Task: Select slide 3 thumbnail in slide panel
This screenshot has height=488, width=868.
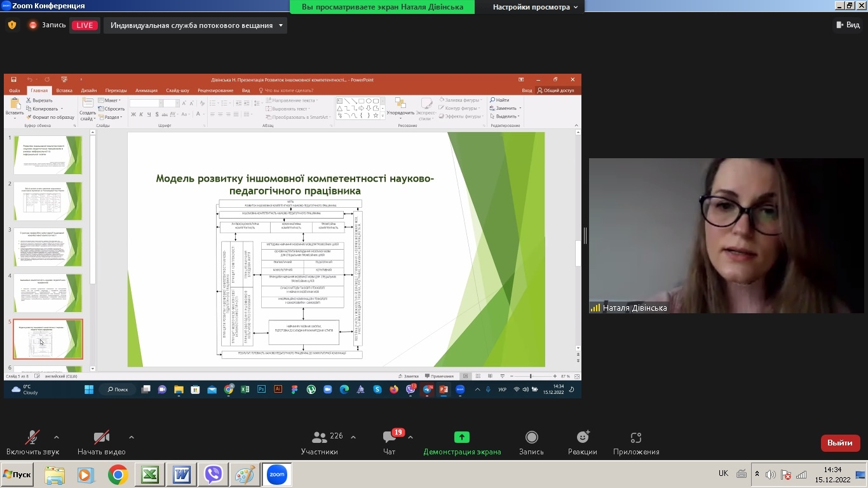Action: (48, 247)
